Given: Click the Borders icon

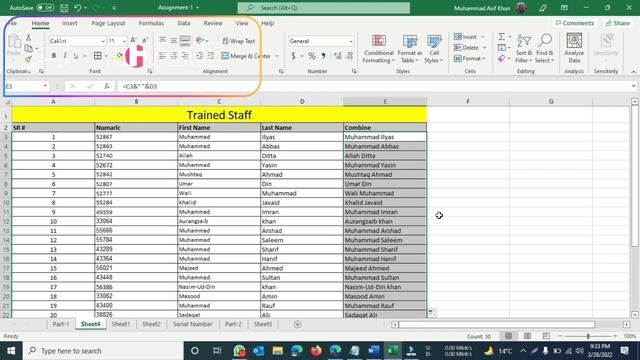Looking at the screenshot, I should tap(98, 56).
